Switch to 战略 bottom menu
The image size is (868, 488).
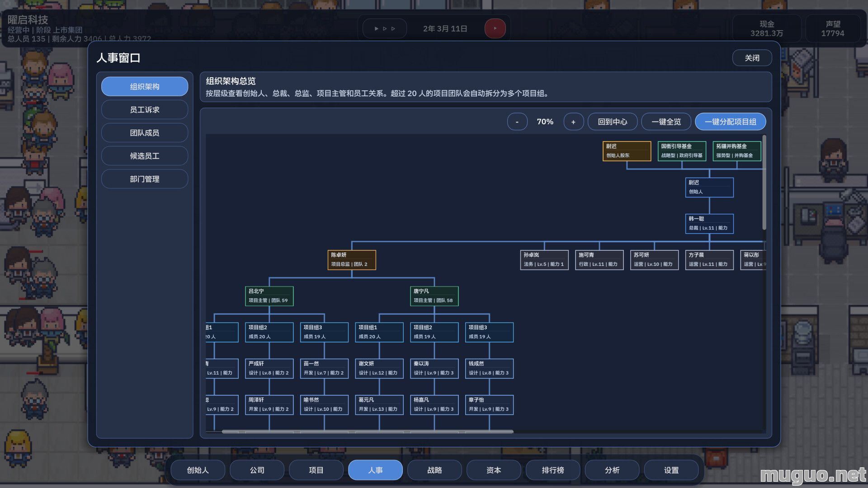coord(434,470)
